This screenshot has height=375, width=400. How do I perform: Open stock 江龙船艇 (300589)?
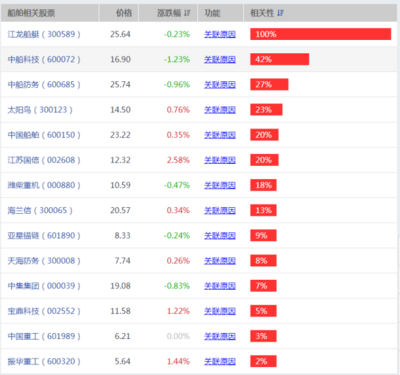tap(44, 34)
